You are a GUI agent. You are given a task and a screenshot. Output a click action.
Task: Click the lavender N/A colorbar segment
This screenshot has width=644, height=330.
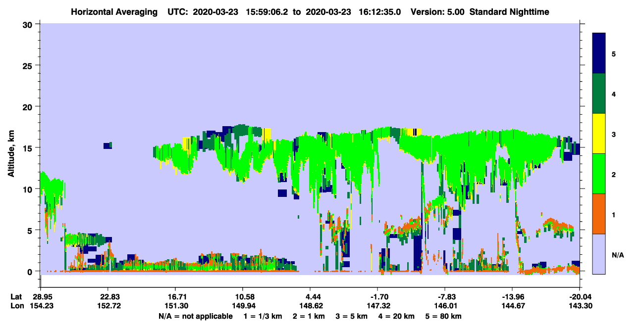599,254
